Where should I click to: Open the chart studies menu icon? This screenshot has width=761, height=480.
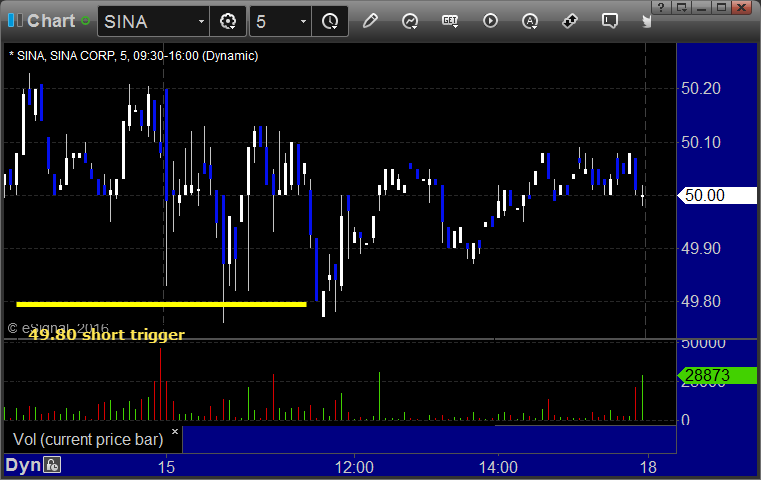[410, 21]
